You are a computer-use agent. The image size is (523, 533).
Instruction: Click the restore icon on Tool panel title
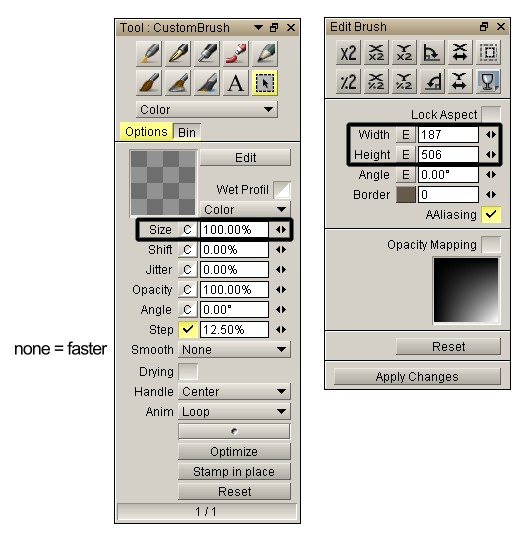[x=274, y=28]
